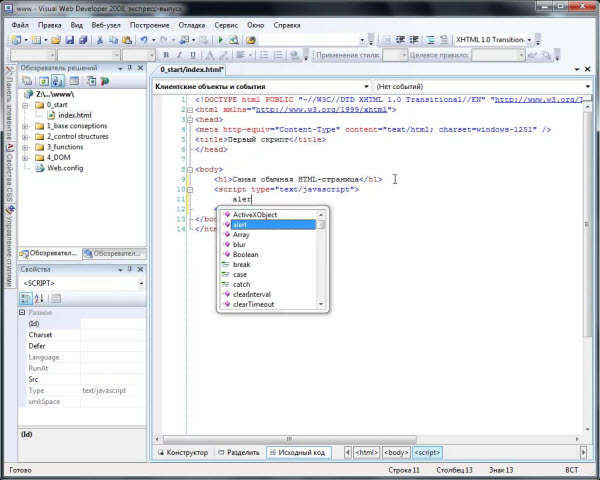Click the IntelliSense list scrollbar
600x480 pixels.
click(x=322, y=260)
